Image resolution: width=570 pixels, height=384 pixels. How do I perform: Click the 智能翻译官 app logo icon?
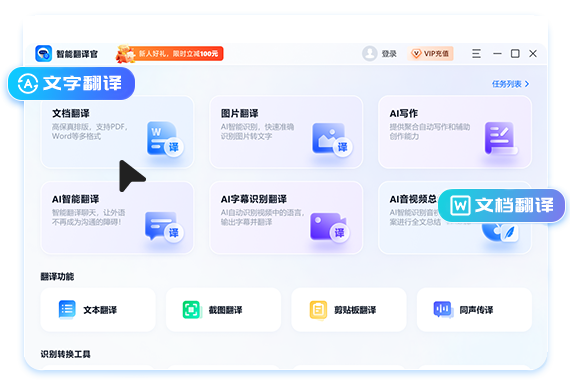pos(44,53)
